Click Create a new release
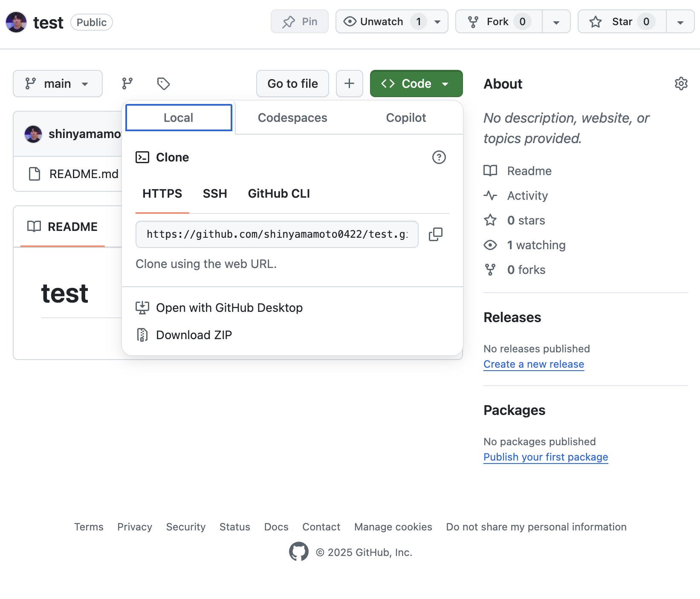The height and width of the screenshot is (599, 700). coord(534,364)
